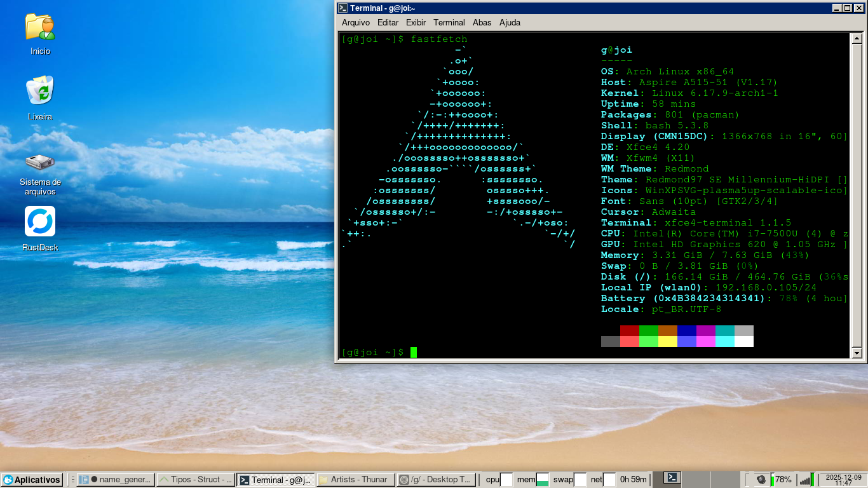
Task: Click the "CPU: Intel(R) Core(TM) i7-7500U" line
Action: [x=725, y=234]
